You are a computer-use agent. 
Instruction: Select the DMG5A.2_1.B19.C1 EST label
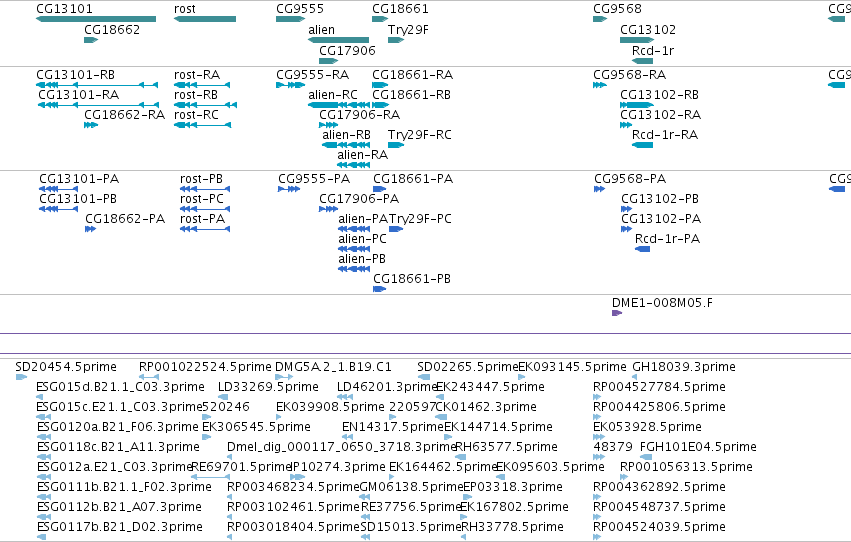point(333,367)
